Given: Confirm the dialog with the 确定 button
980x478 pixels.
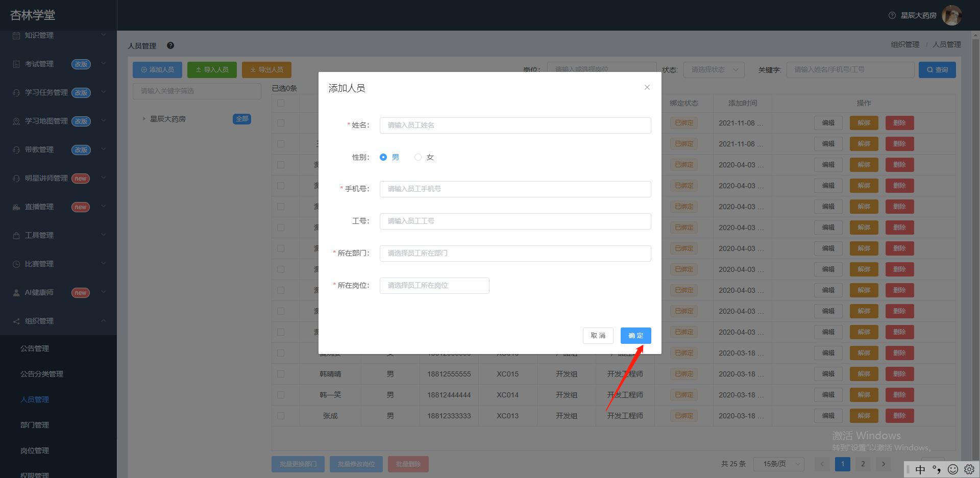Looking at the screenshot, I should coord(636,336).
